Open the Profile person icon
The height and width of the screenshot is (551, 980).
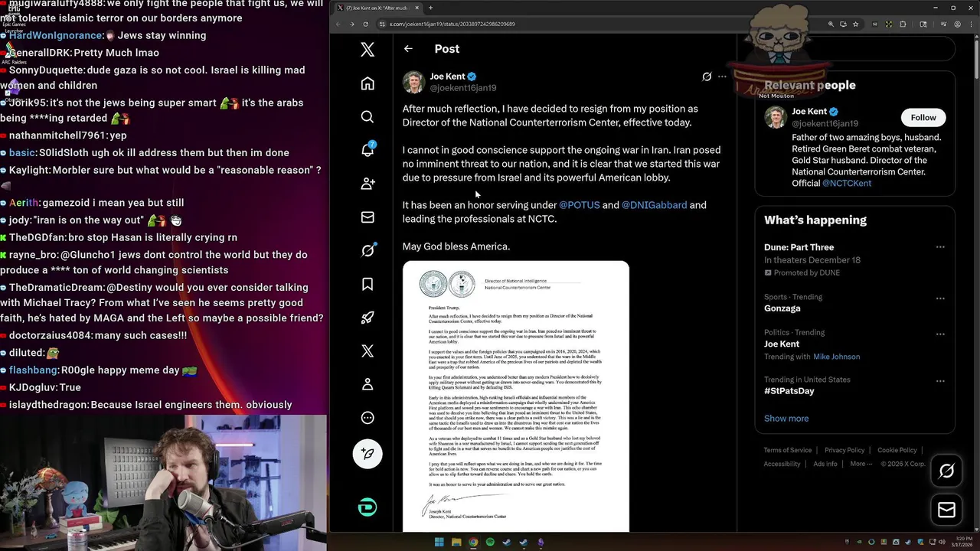(x=367, y=384)
